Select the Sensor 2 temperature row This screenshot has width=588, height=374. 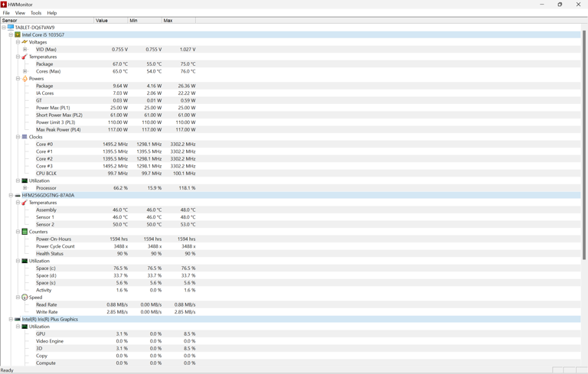[290, 224]
